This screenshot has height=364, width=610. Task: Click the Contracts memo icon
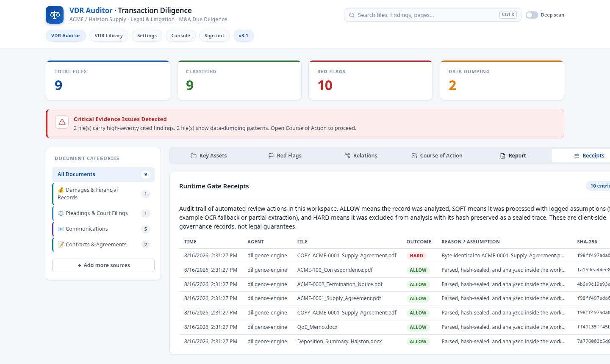pyautogui.click(x=61, y=245)
